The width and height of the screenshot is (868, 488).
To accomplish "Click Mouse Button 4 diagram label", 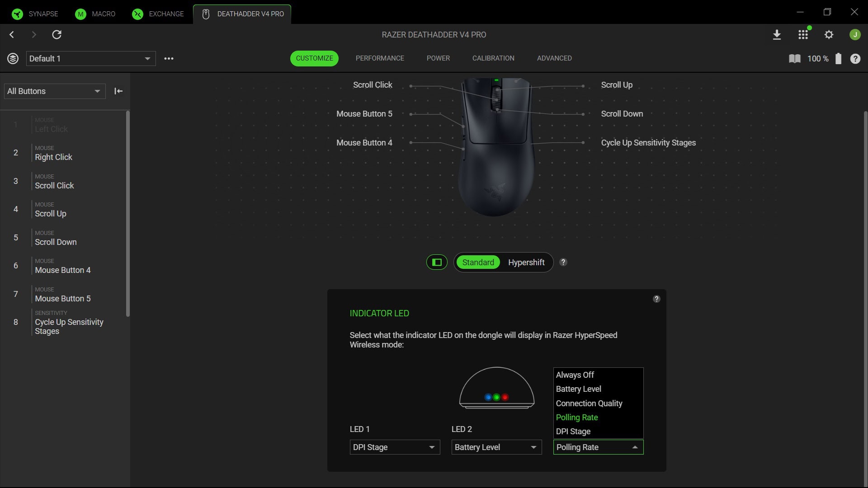I will [364, 143].
